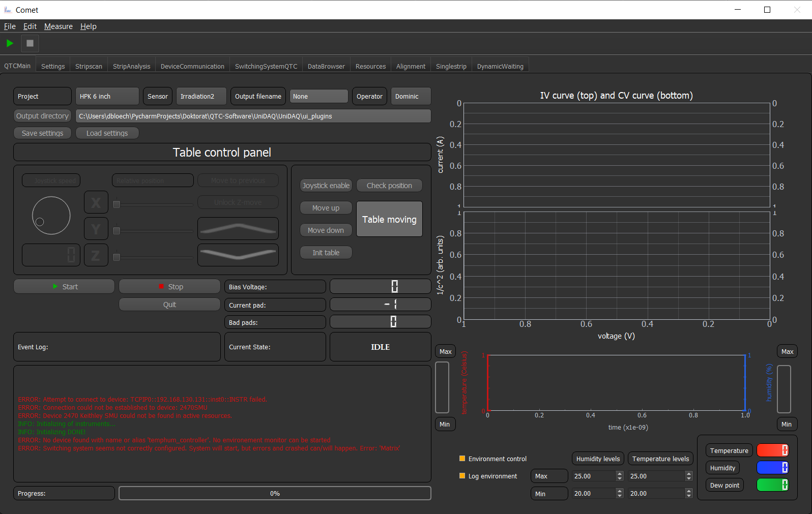Click the table up arrow graphic button
The image size is (812, 514).
(238, 229)
